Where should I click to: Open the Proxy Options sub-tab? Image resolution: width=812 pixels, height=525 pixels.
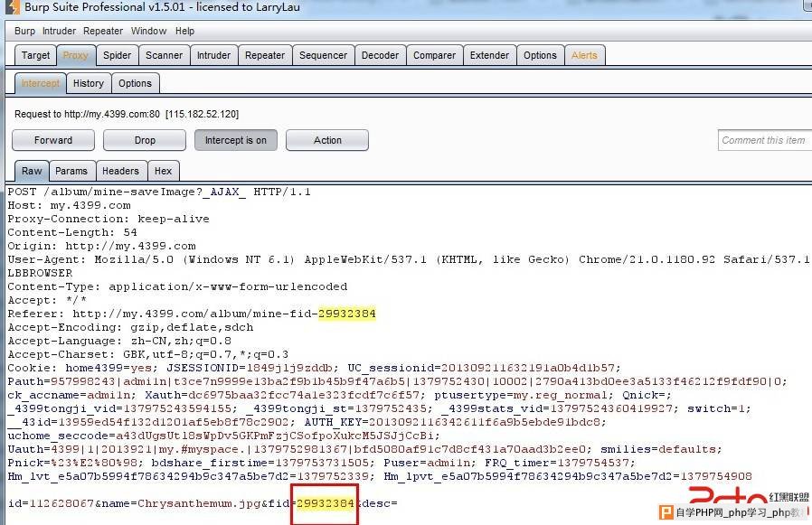[x=135, y=83]
